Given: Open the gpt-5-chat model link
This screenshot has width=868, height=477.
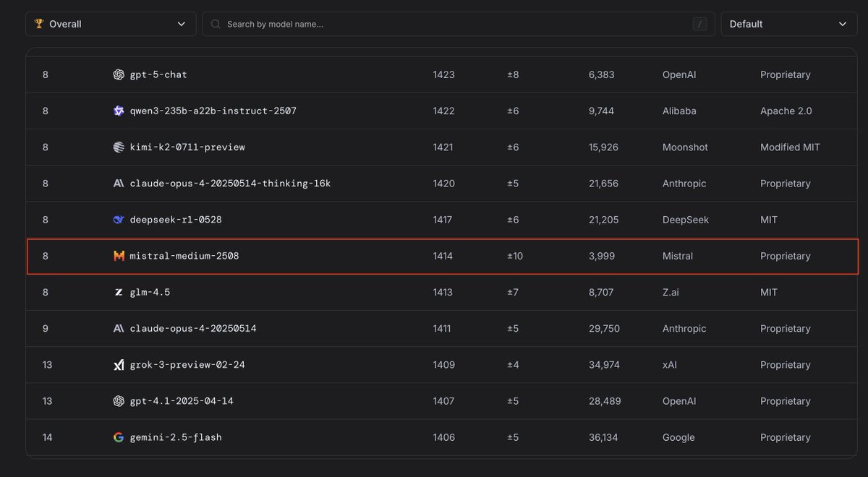Looking at the screenshot, I should pos(158,74).
